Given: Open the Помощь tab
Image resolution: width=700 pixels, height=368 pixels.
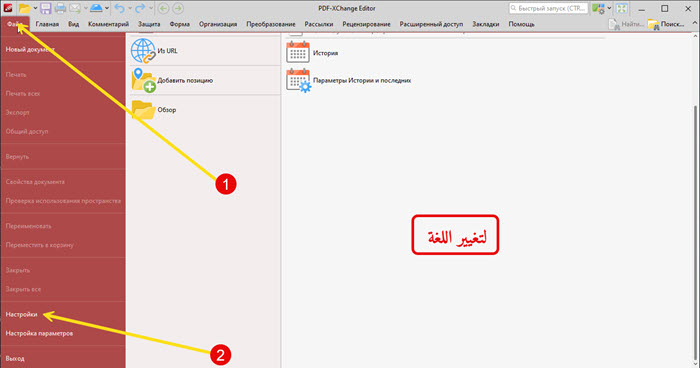Looking at the screenshot, I should pyautogui.click(x=521, y=24).
